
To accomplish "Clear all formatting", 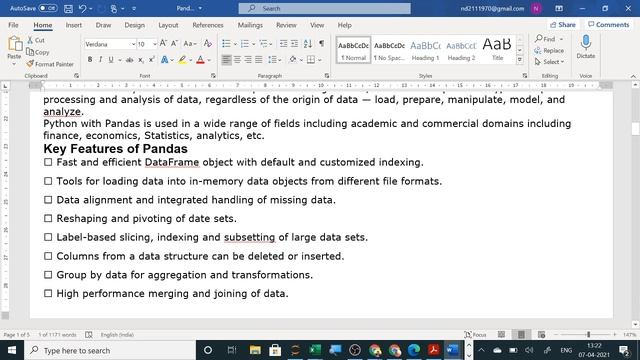I will click(x=208, y=44).
